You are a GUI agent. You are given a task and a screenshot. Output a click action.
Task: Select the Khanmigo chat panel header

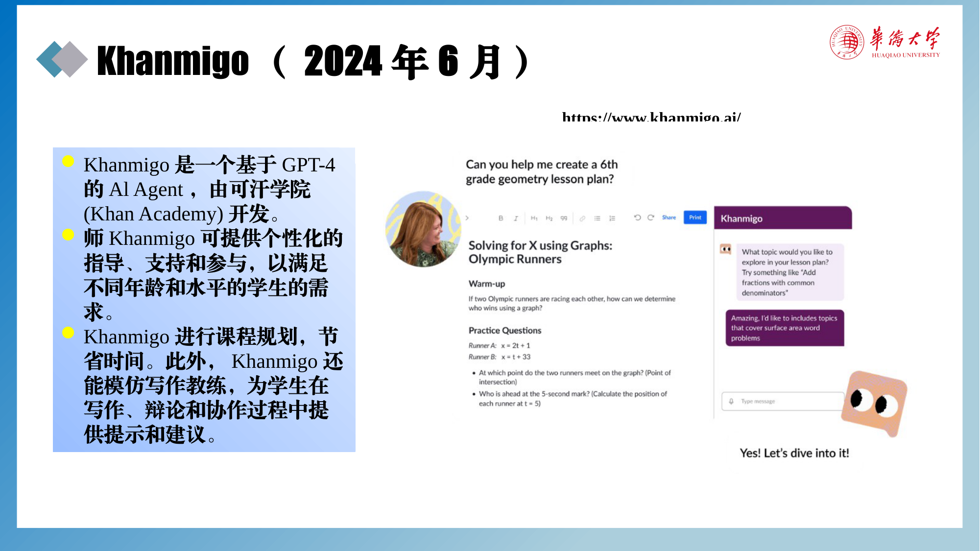pyautogui.click(x=783, y=218)
